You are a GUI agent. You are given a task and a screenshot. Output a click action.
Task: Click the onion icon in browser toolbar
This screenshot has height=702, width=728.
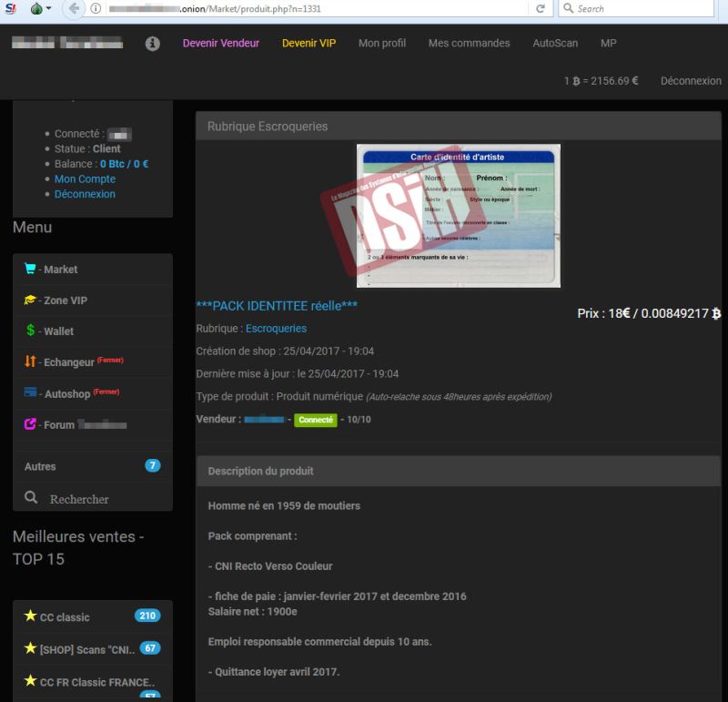pyautogui.click(x=36, y=9)
